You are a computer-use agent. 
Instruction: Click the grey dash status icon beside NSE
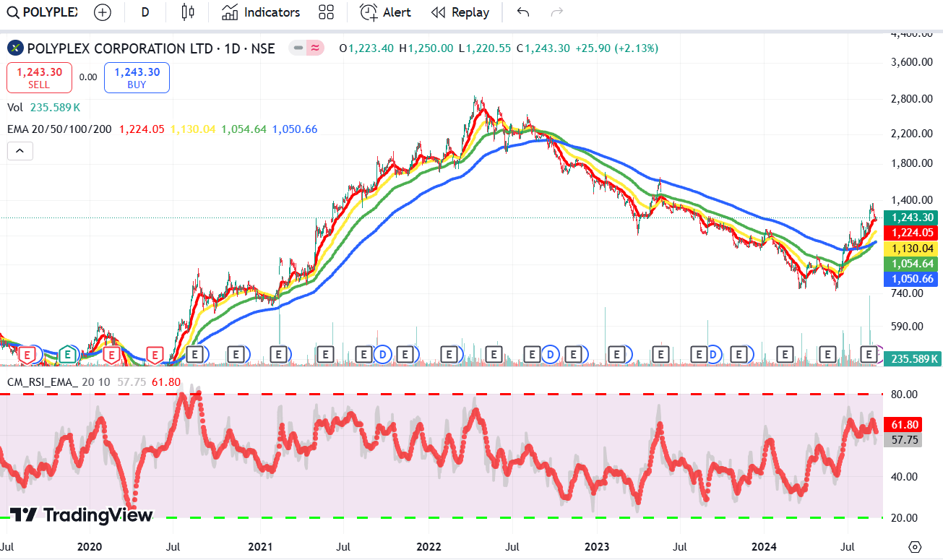[298, 48]
